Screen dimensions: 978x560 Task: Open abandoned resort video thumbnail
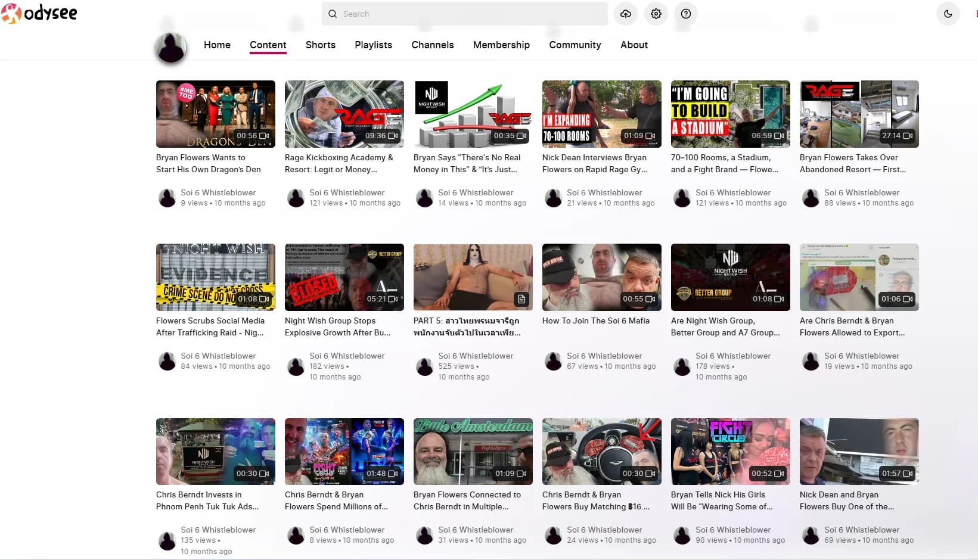pos(859,114)
